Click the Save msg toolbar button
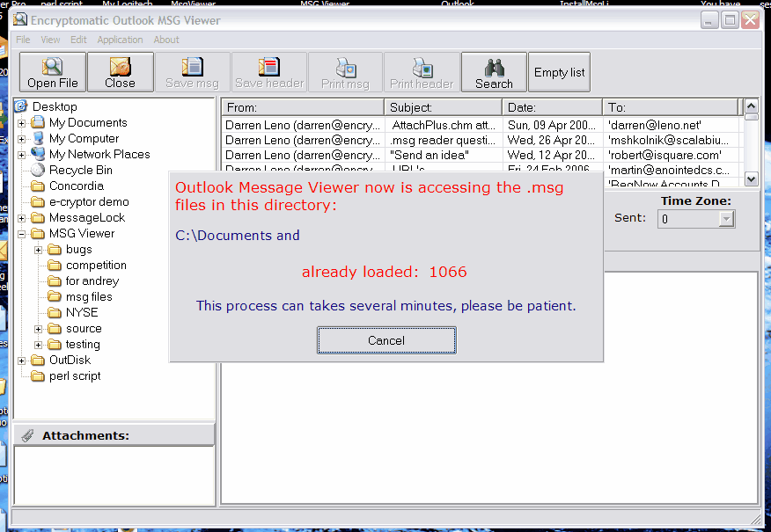 pyautogui.click(x=192, y=72)
